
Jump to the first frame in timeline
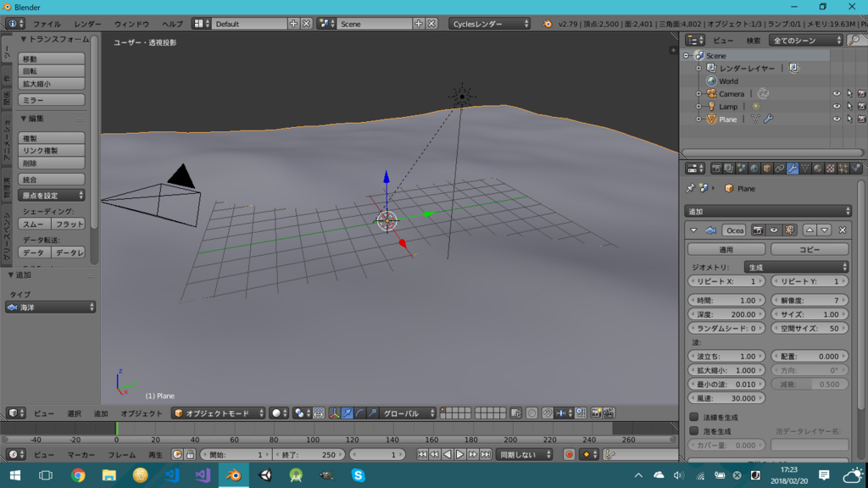(422, 455)
